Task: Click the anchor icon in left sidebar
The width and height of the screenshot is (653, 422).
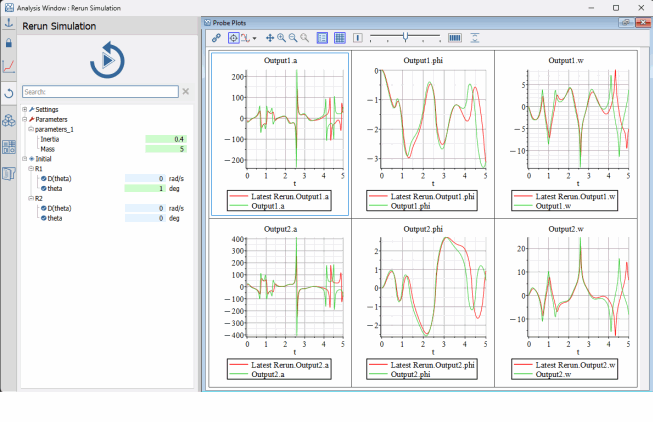Action: coord(9,21)
